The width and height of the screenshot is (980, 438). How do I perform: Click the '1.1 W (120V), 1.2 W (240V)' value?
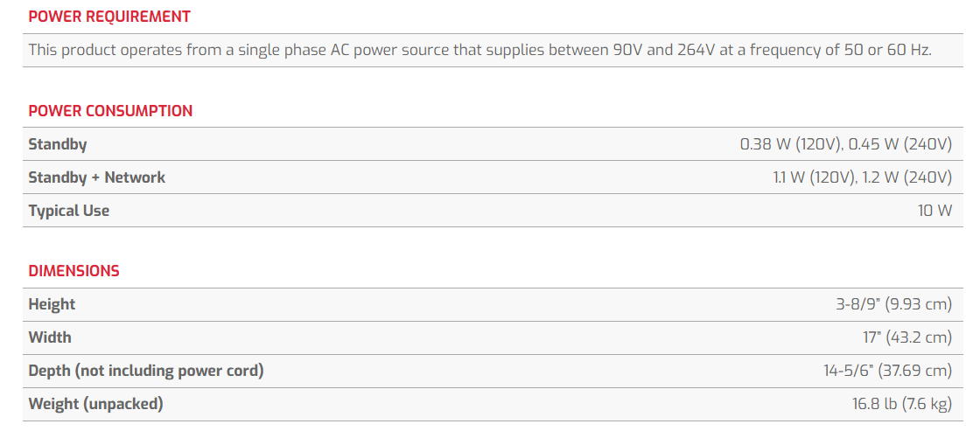[862, 177]
